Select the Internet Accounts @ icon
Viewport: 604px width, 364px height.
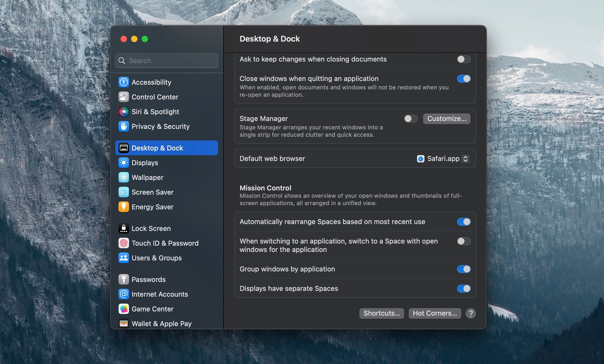tap(124, 294)
